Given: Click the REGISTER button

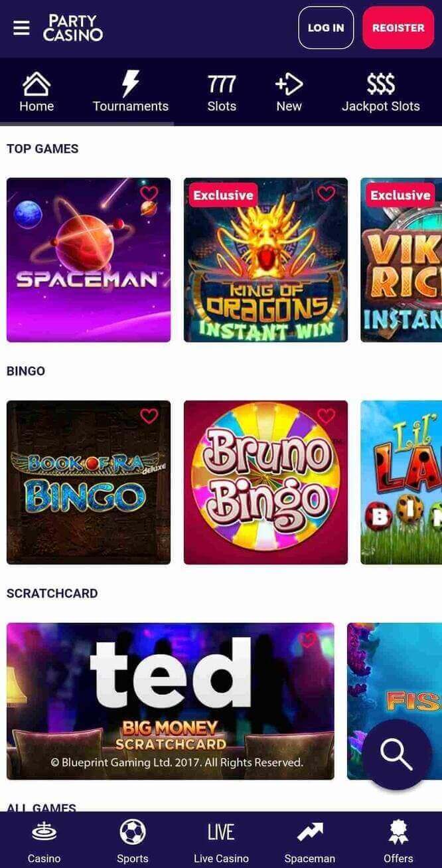Looking at the screenshot, I should click(x=398, y=28).
